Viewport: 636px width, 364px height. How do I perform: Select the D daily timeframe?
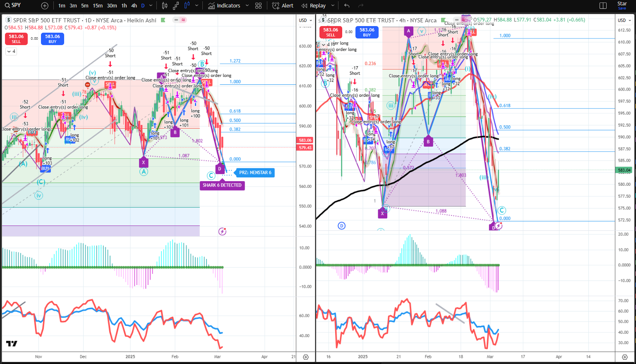pos(143,6)
